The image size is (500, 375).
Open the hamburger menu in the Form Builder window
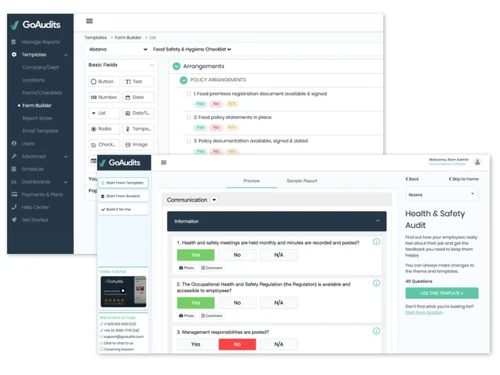(x=89, y=21)
